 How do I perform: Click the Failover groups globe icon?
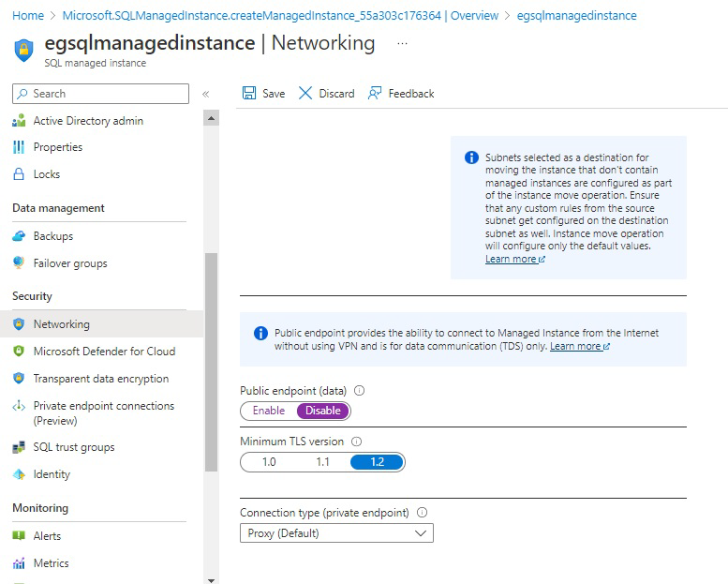pyautogui.click(x=19, y=263)
